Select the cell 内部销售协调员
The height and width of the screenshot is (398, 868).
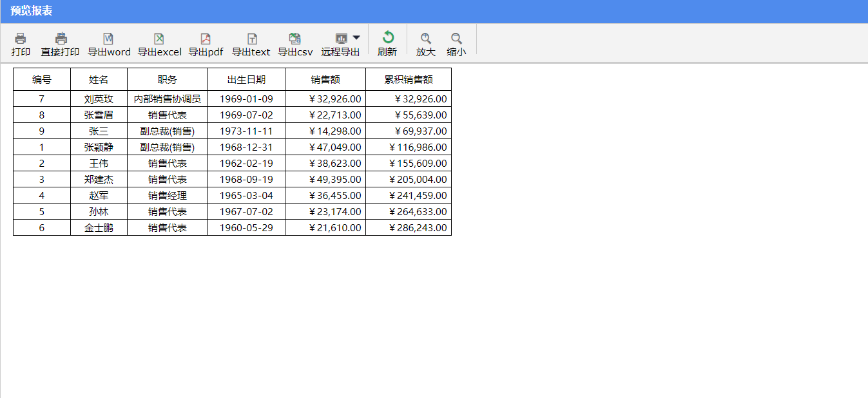coord(168,99)
